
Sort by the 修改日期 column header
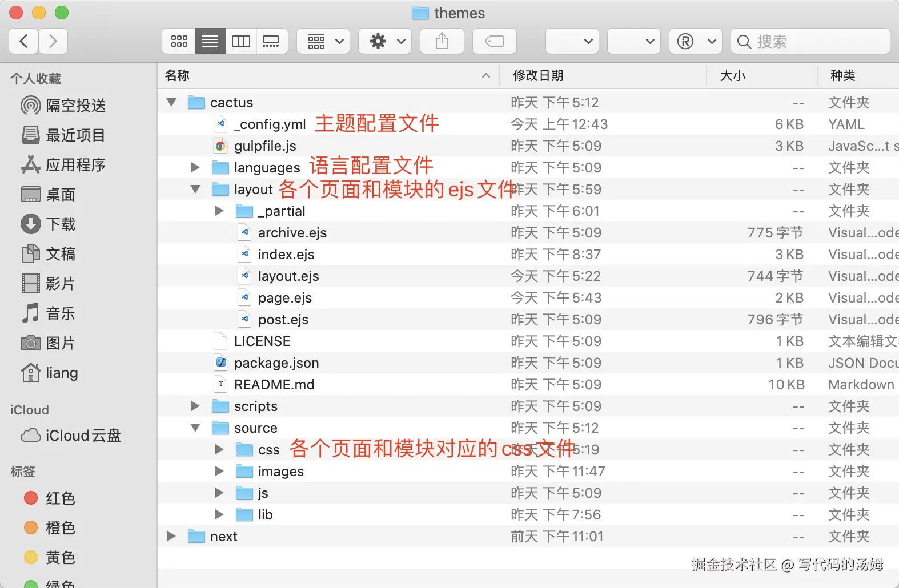pyautogui.click(x=603, y=75)
